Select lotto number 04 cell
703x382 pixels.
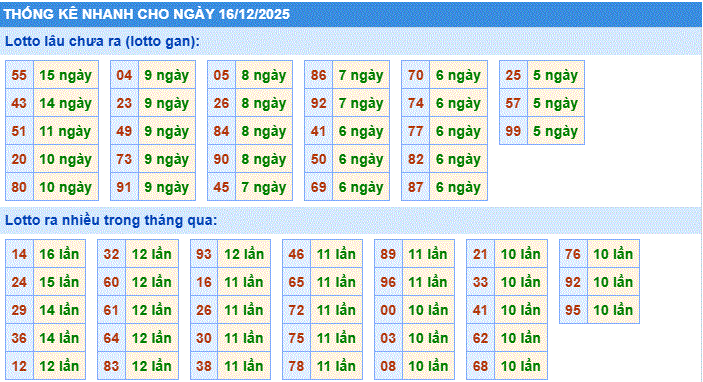(x=124, y=75)
